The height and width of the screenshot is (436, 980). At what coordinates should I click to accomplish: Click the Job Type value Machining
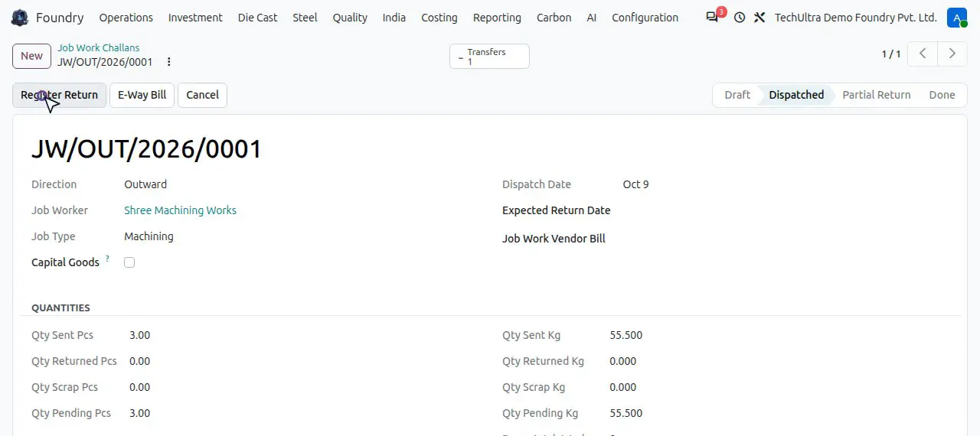click(149, 236)
